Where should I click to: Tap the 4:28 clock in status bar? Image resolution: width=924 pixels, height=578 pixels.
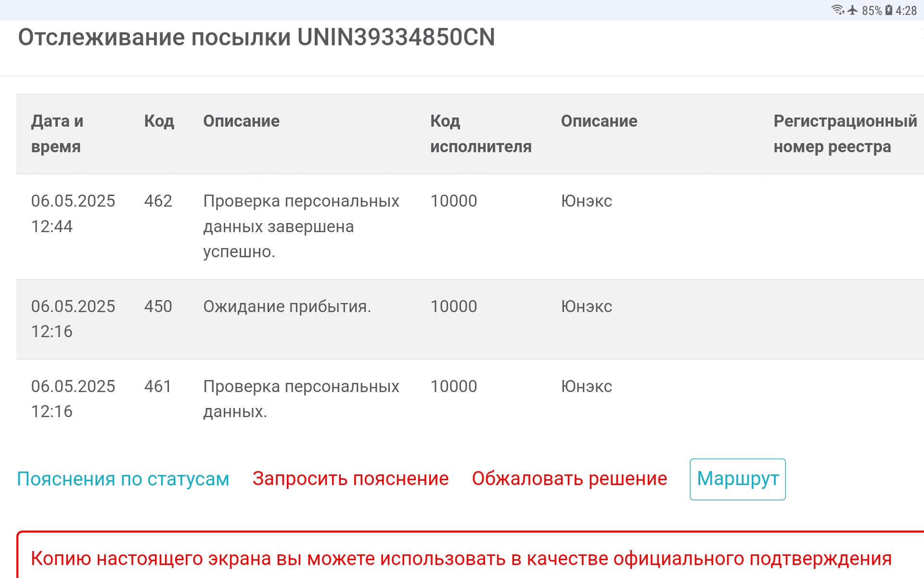point(906,11)
